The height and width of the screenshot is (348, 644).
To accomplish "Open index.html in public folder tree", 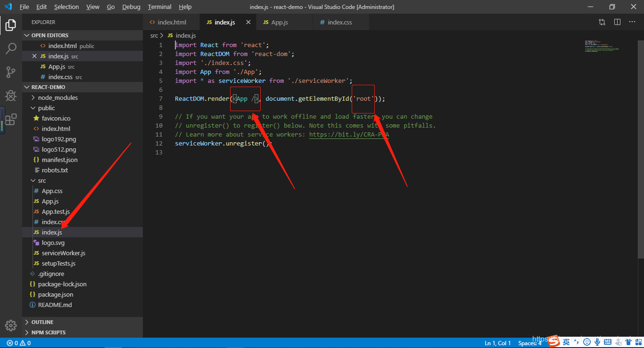I will (x=83, y=129).
